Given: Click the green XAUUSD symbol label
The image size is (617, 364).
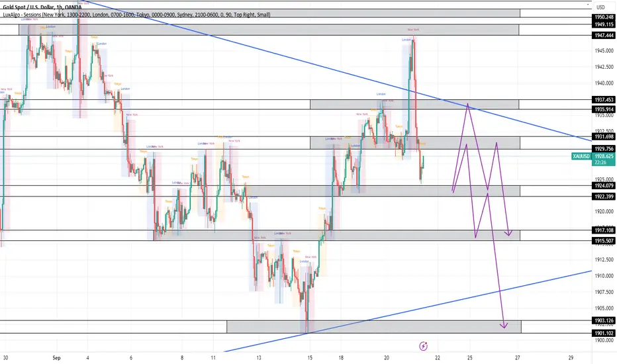Looking at the screenshot, I should [x=581, y=156].
